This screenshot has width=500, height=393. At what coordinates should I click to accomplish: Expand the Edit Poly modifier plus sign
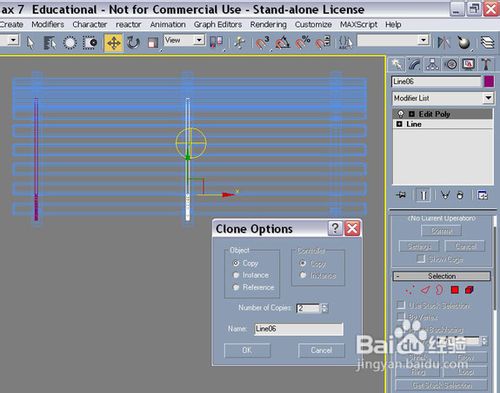coord(412,114)
